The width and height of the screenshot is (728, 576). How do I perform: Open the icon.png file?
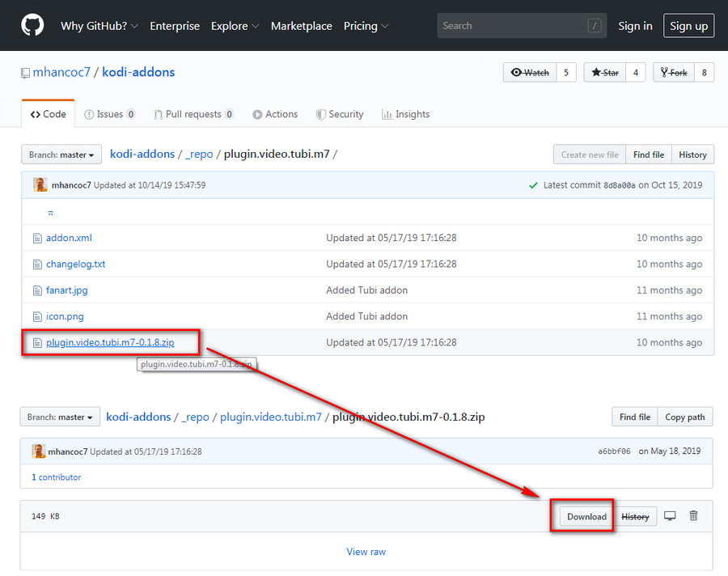[65, 316]
